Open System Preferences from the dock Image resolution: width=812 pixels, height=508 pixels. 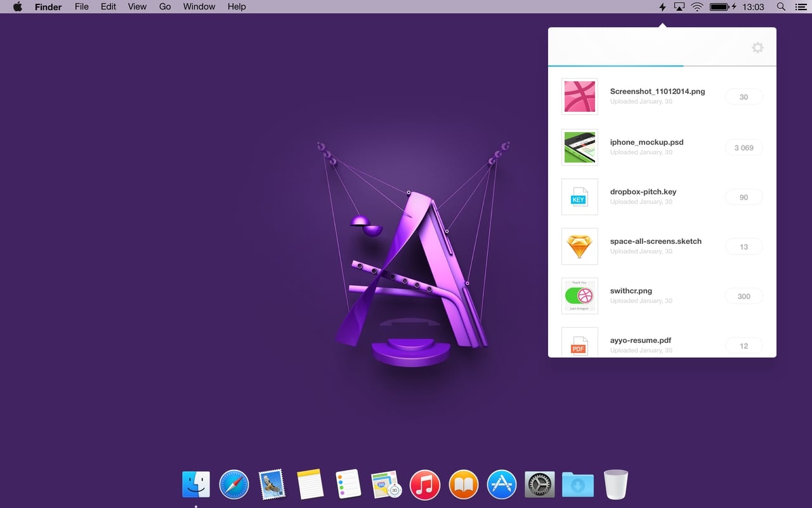click(540, 485)
